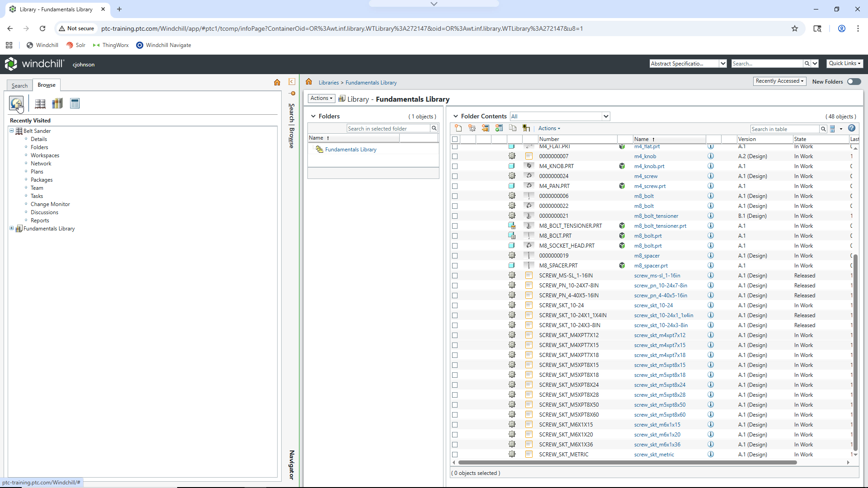Click the horizontal scrollbar of Folder Contents
The width and height of the screenshot is (868, 488).
coord(627,463)
